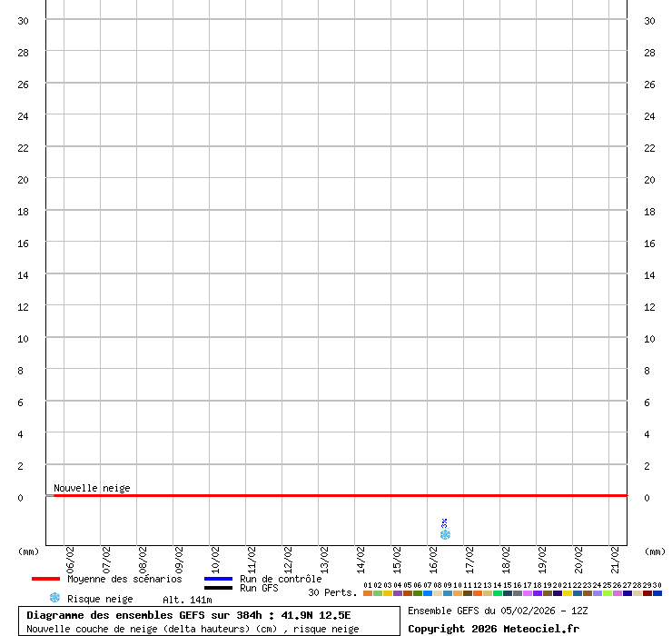This screenshot has width=672, height=636.
Task: Select perturbation 01 orange color swatch
Action: [368, 593]
